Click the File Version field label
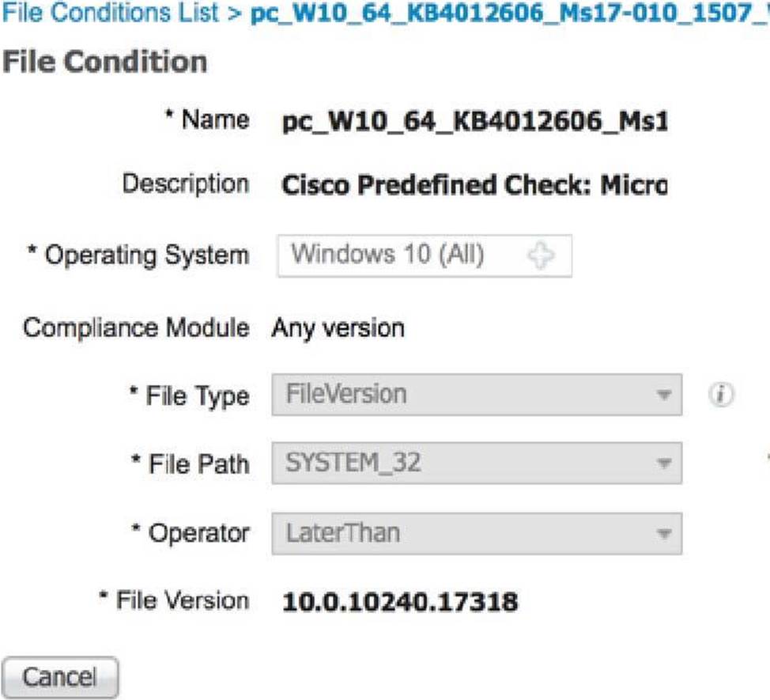The image size is (770, 700). click(x=174, y=601)
